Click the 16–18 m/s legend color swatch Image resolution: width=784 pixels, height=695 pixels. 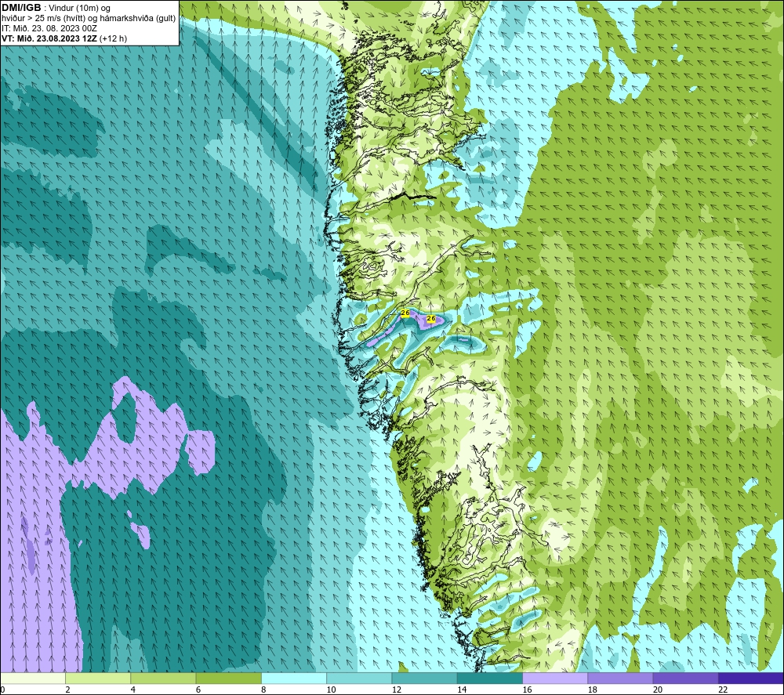tap(555, 678)
